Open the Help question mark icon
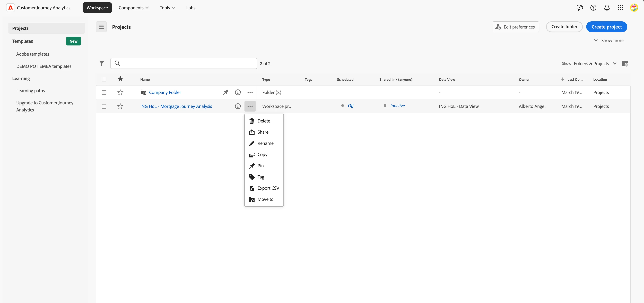644x303 pixels. pyautogui.click(x=593, y=7)
